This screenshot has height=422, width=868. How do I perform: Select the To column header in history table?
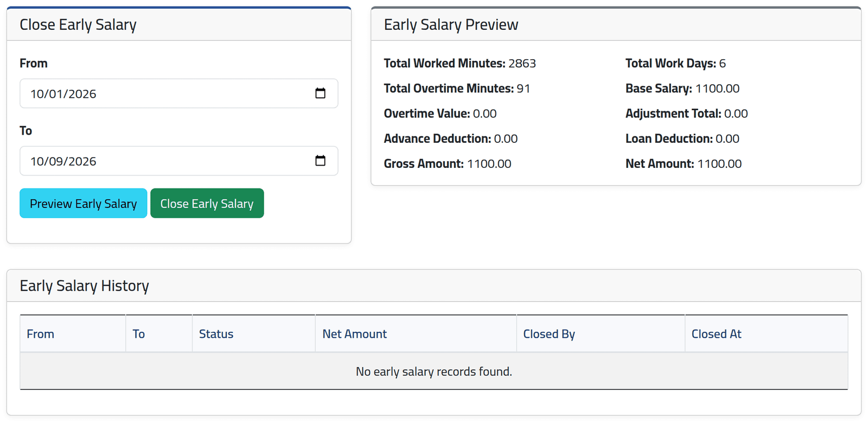click(159, 334)
